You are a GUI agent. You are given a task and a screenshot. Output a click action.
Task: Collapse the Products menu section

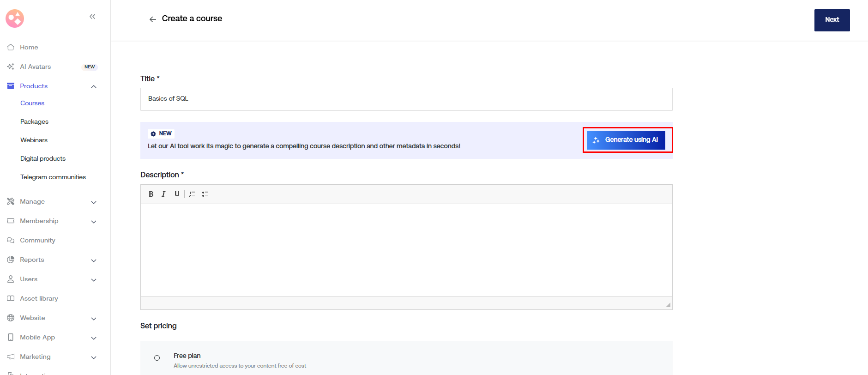click(94, 86)
